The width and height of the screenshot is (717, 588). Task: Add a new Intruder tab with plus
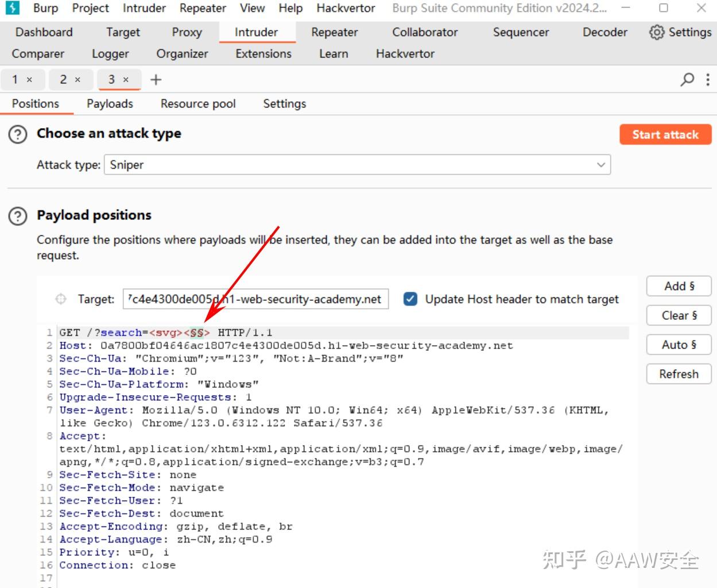click(x=156, y=80)
